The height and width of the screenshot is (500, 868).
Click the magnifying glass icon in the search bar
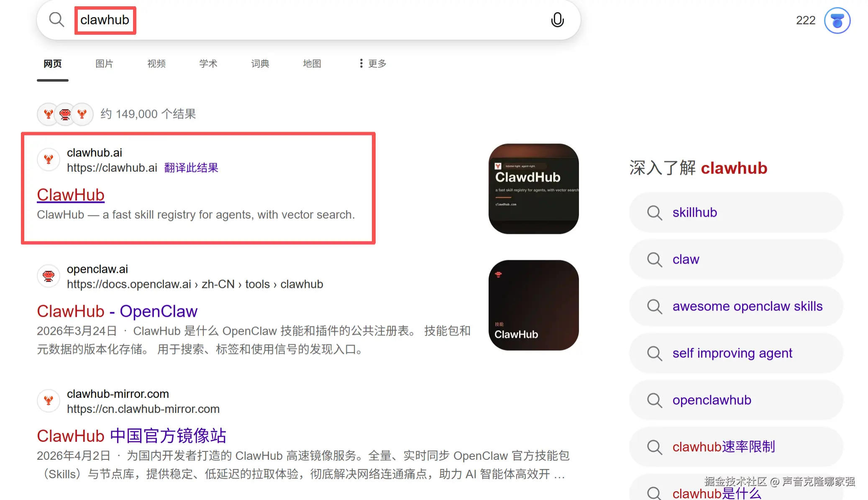[x=57, y=20]
